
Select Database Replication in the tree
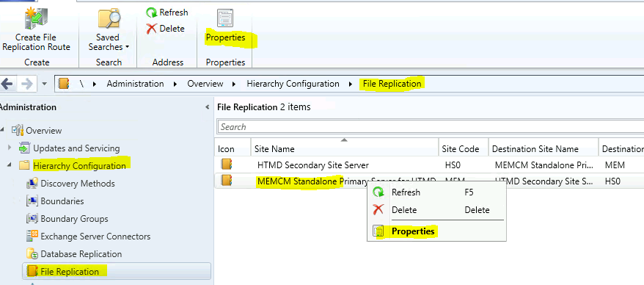pyautogui.click(x=81, y=254)
